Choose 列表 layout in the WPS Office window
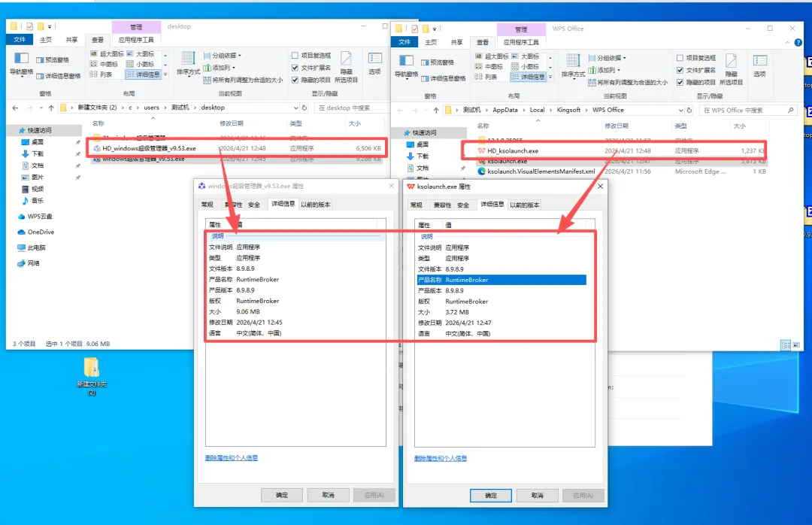 click(486, 77)
